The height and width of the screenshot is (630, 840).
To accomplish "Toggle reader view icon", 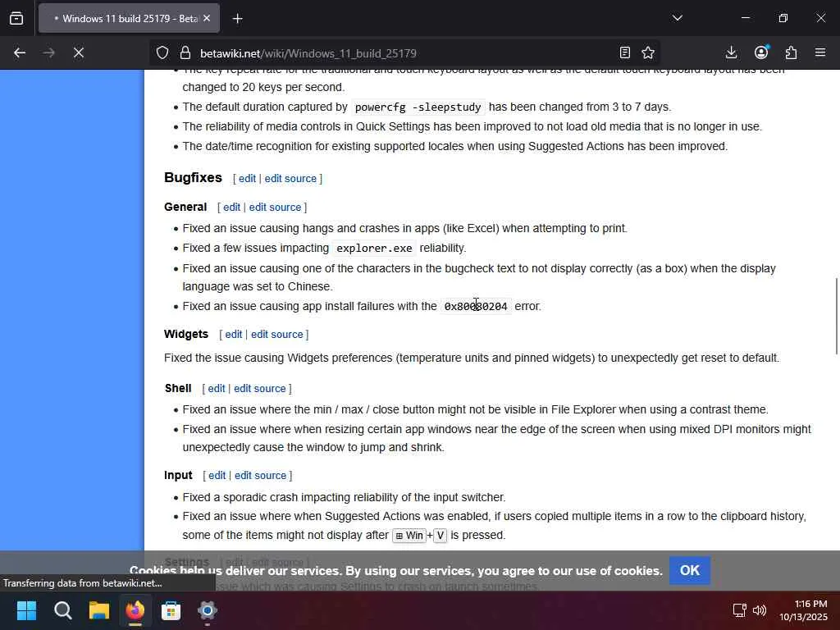I will [x=624, y=52].
